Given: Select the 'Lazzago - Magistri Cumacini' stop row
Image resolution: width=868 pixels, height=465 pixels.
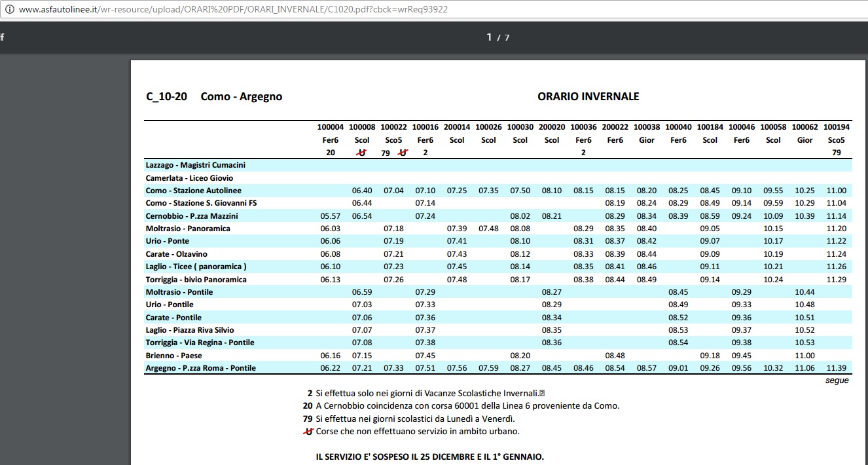Looking at the screenshot, I should coord(498,165).
